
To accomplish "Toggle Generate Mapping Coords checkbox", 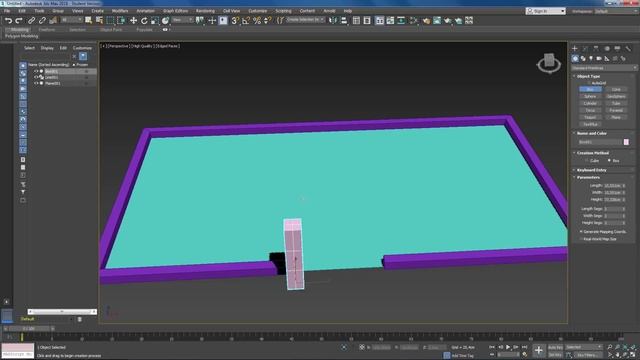I will click(x=581, y=232).
